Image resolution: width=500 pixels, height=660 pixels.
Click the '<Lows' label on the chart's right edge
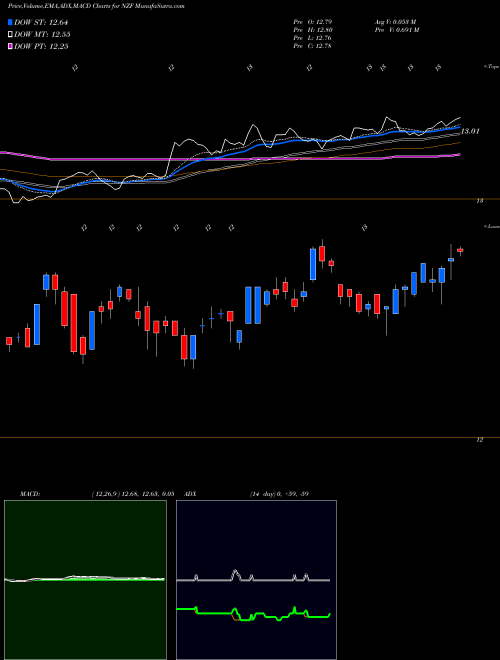(x=491, y=226)
